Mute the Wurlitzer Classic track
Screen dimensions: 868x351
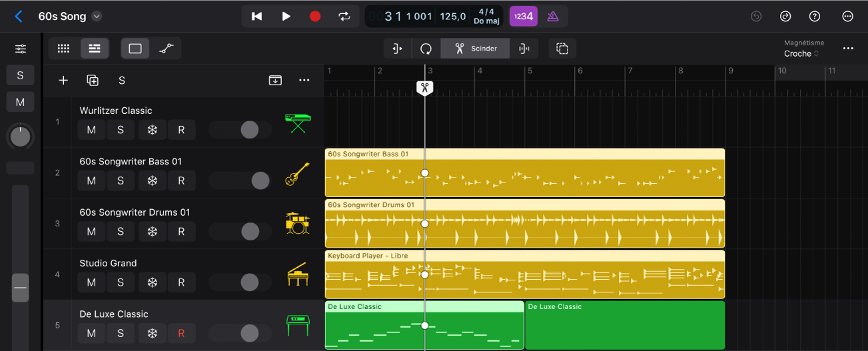click(x=91, y=130)
